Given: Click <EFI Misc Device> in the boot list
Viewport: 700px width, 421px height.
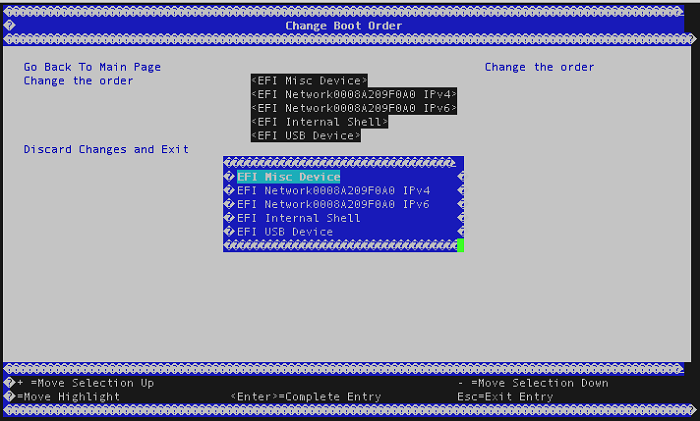Looking at the screenshot, I should [x=309, y=80].
